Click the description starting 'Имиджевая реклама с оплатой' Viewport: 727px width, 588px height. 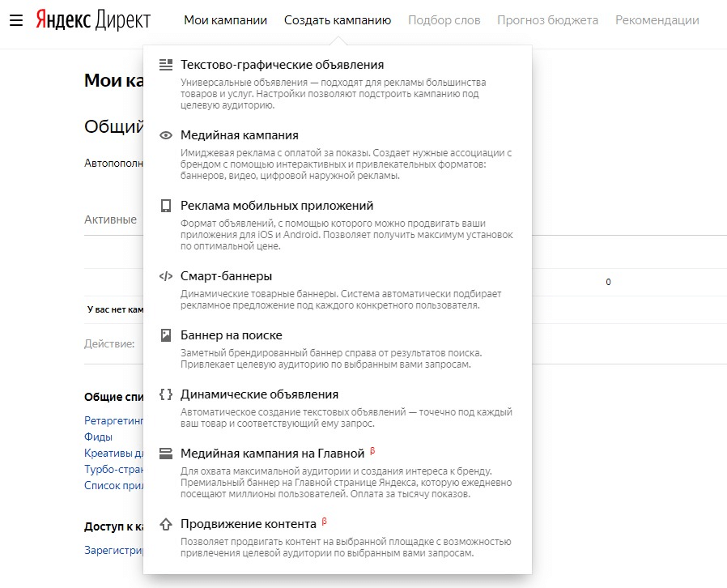pos(346,164)
